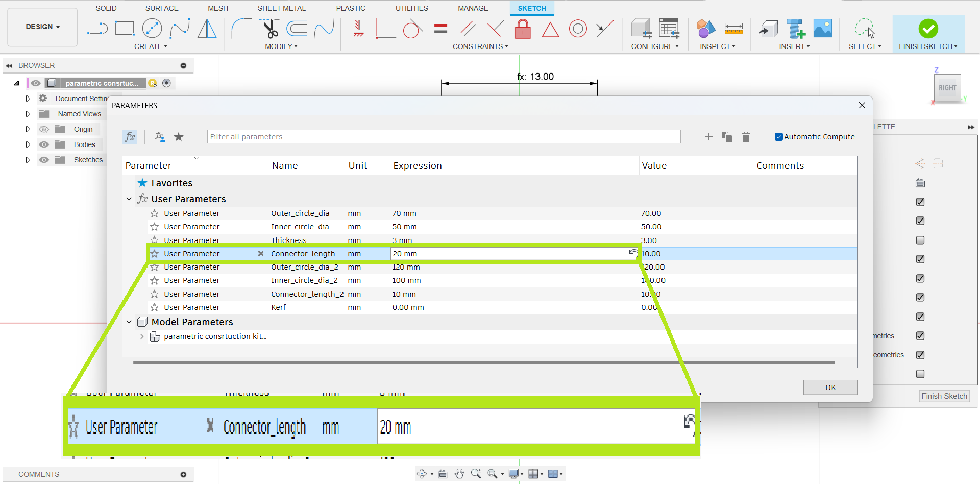
Task: Select the Mirror tool in Create
Action: point(207,29)
